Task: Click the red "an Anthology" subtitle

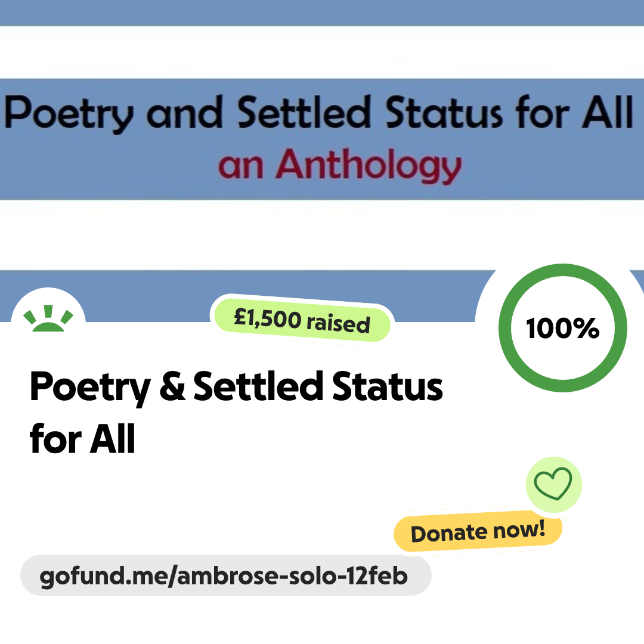Action: pos(340,164)
